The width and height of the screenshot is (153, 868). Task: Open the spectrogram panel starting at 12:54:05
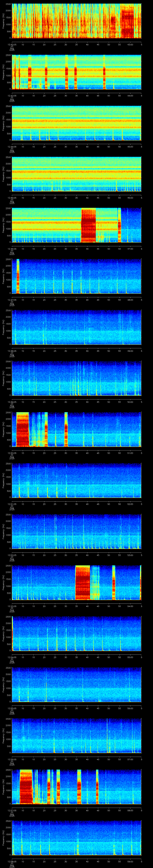[77, 634]
